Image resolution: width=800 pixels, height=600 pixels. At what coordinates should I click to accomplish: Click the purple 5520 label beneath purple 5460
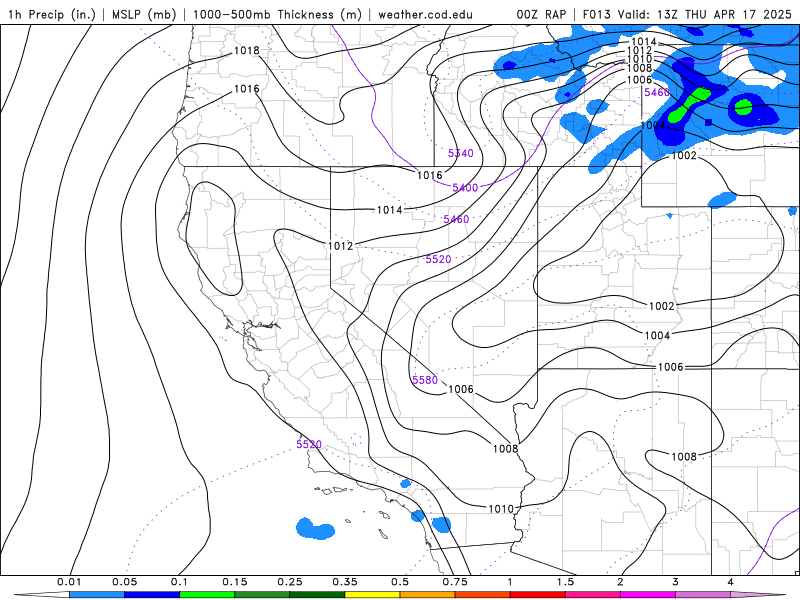[438, 259]
